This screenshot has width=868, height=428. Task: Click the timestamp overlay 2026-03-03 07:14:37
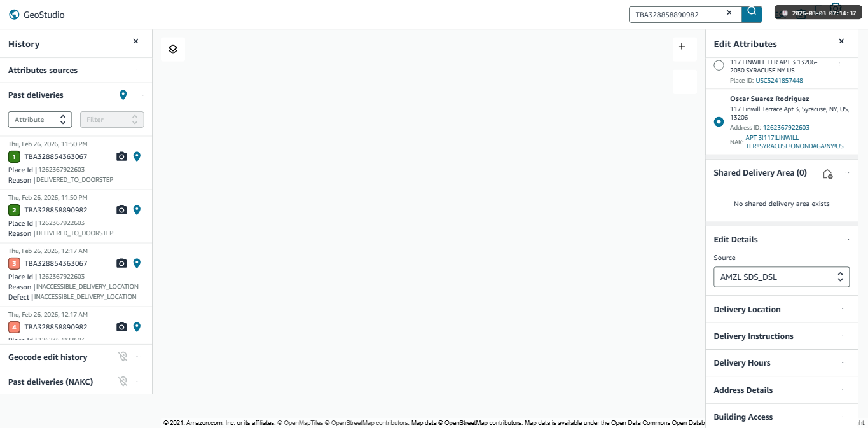pyautogui.click(x=818, y=13)
